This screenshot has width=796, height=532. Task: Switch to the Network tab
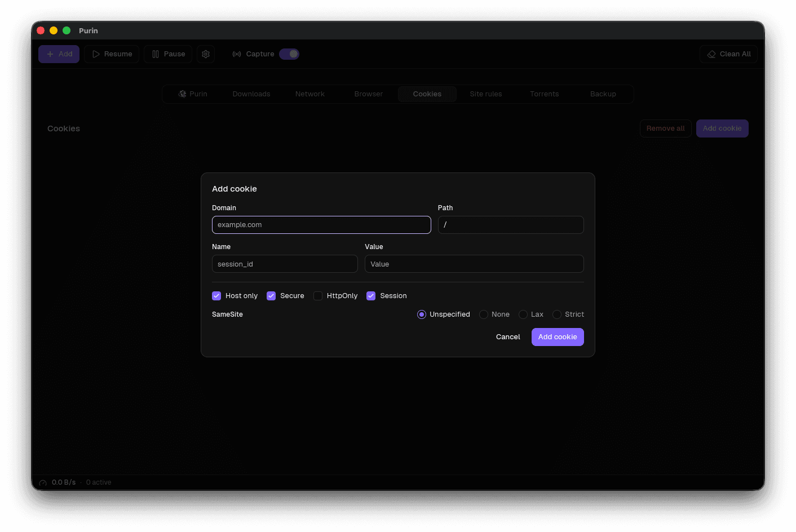click(310, 94)
